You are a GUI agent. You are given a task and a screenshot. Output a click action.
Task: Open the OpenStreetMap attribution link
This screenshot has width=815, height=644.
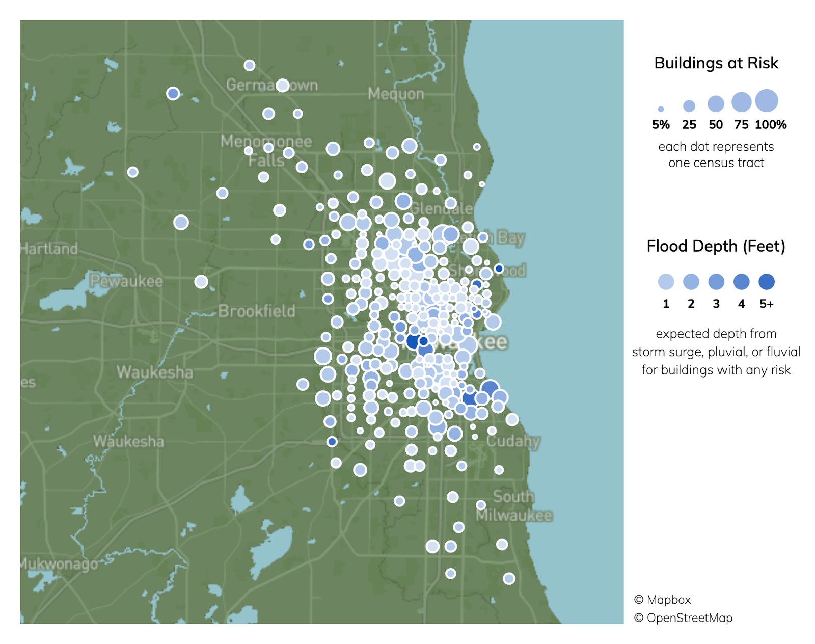(x=683, y=618)
